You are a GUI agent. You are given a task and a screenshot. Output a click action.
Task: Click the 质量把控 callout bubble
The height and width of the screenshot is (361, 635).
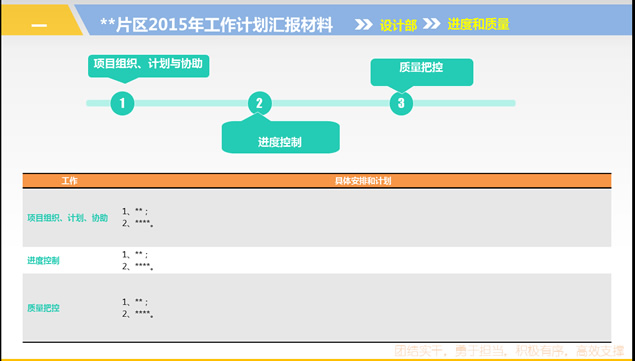pos(422,74)
